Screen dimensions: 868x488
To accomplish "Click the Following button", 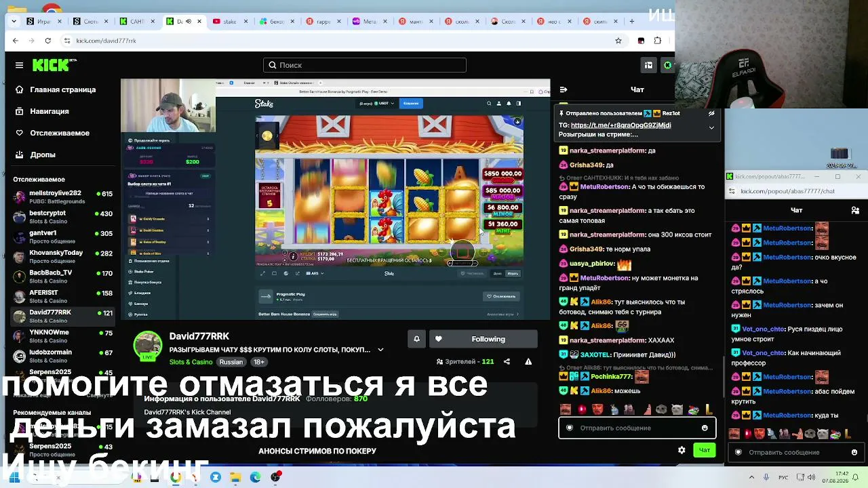I will pyautogui.click(x=484, y=339).
